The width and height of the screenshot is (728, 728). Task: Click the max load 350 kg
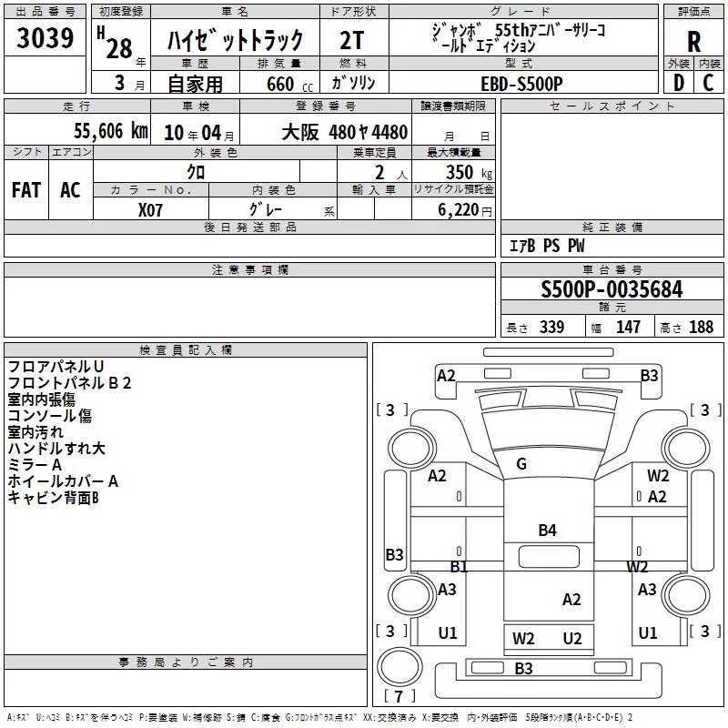pyautogui.click(x=469, y=172)
